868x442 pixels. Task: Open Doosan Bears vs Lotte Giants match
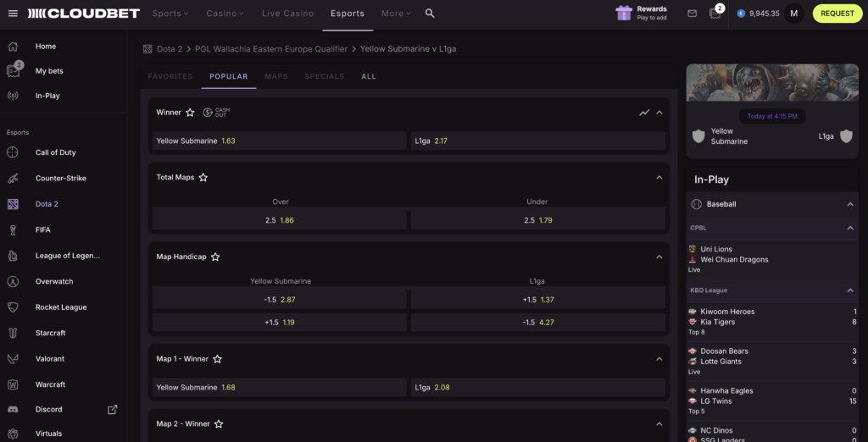pyautogui.click(x=772, y=362)
